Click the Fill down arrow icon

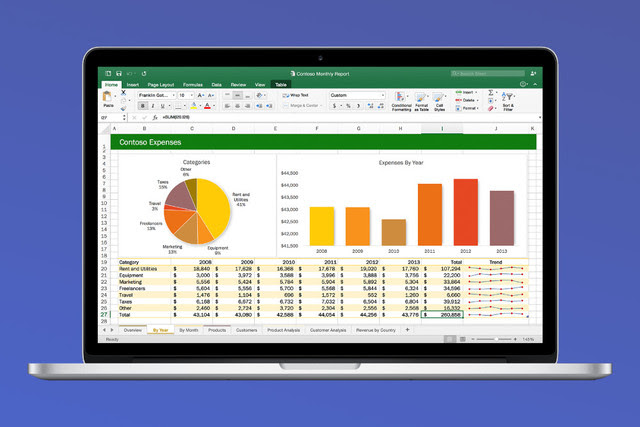491,100
